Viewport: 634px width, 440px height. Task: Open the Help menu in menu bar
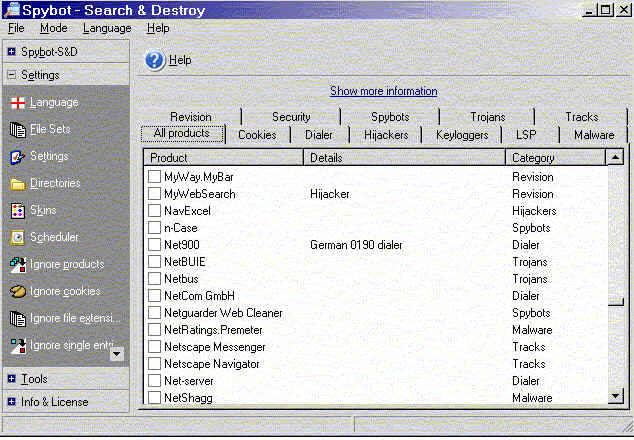coord(158,28)
